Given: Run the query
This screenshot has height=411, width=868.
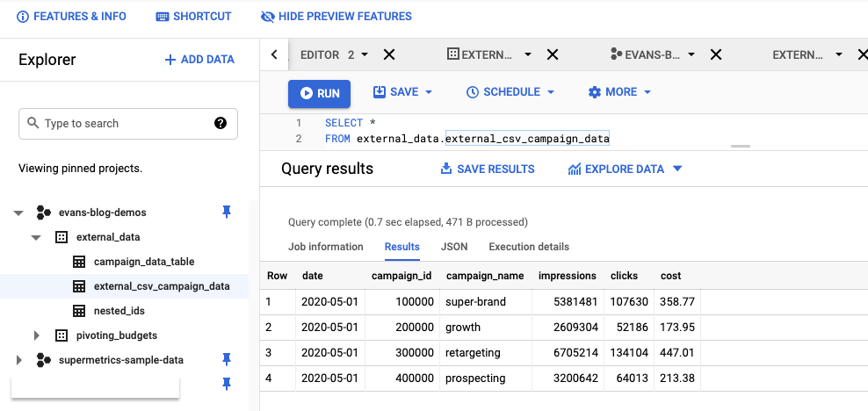Looking at the screenshot, I should coord(320,93).
